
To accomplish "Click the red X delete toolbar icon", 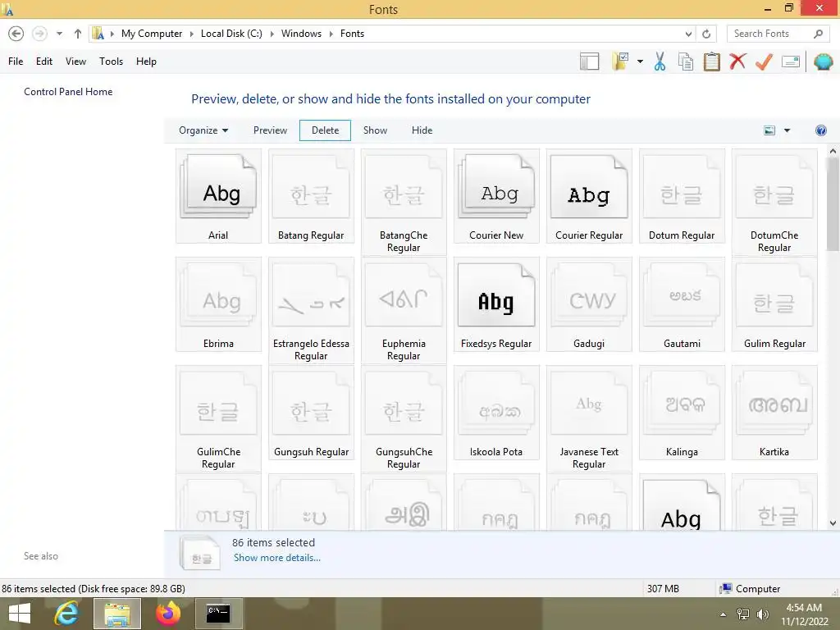I will [737, 62].
